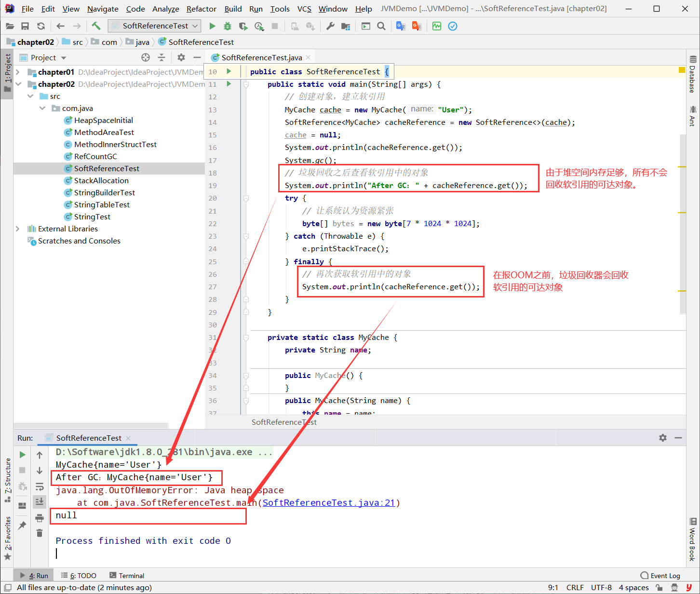Start debugging with the bug icon
The height and width of the screenshot is (594, 700).
228,26
